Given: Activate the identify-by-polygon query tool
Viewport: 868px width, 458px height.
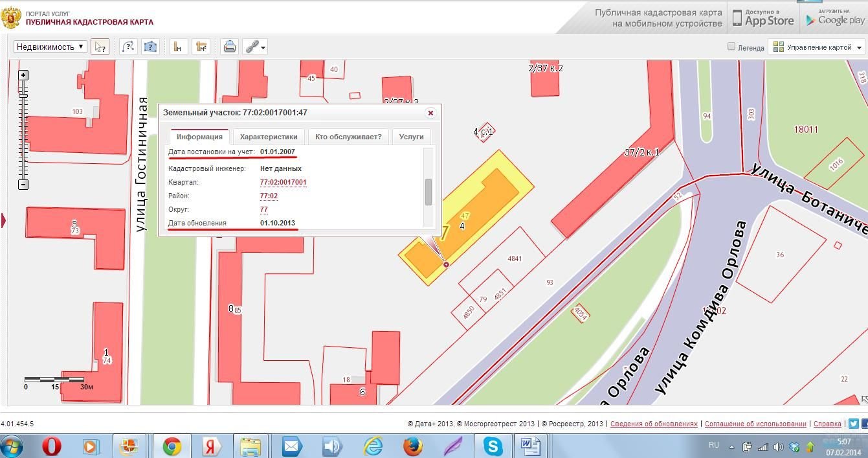Looking at the screenshot, I should pyautogui.click(x=150, y=47).
